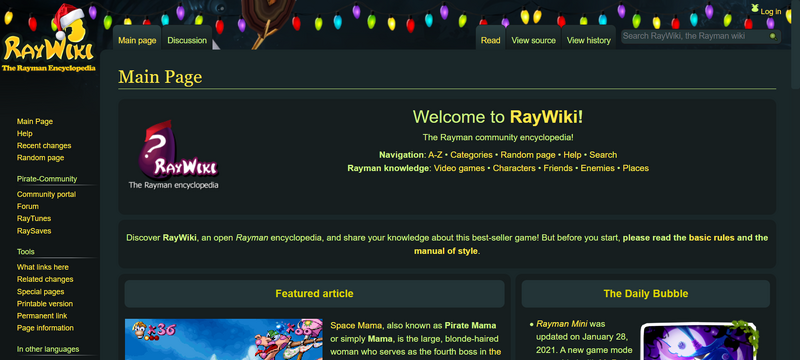This screenshot has height=360, width=800.
Task: Open the manual of style link
Action: coord(446,251)
